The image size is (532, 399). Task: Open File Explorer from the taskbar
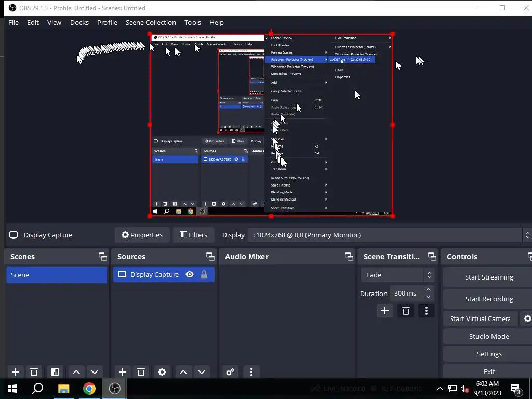point(63,389)
